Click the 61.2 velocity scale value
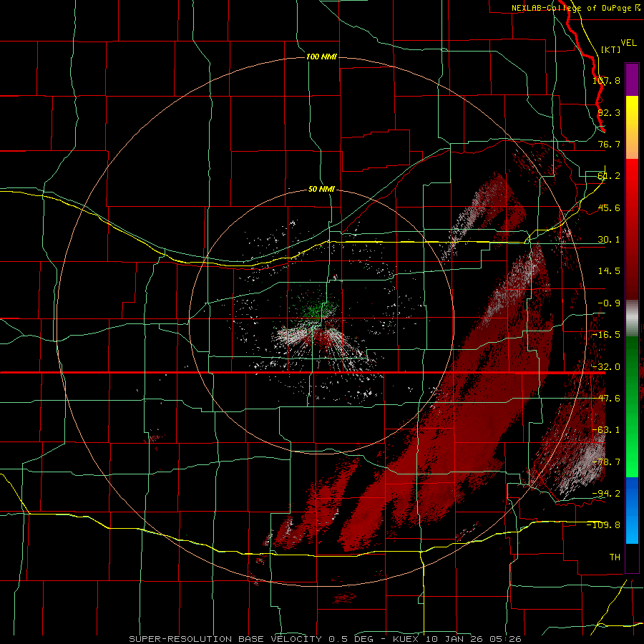The image size is (644, 644). (x=609, y=176)
